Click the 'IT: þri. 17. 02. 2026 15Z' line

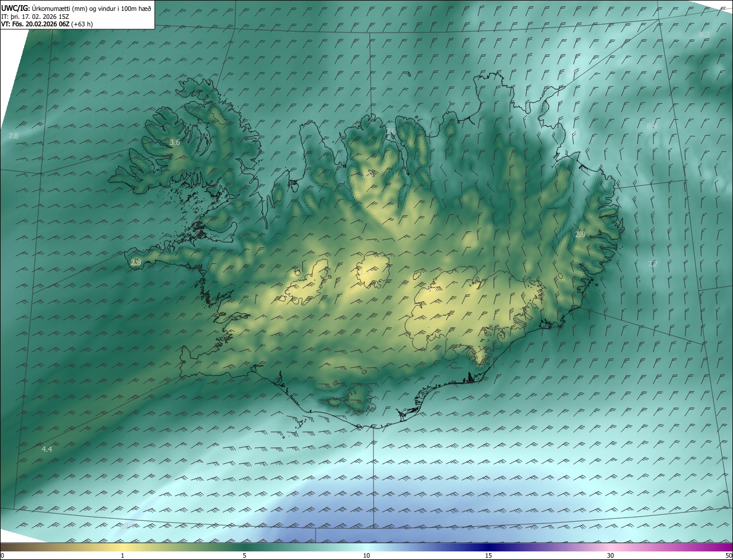point(36,16)
